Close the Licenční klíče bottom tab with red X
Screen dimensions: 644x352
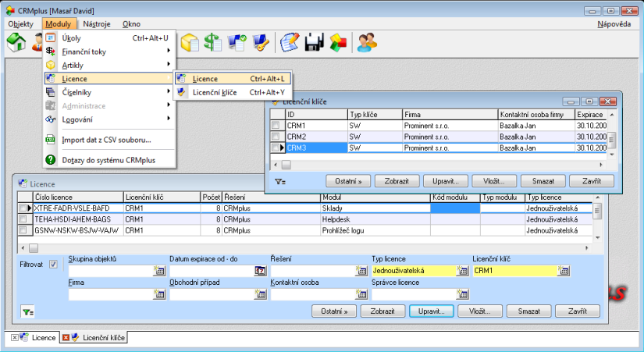tap(66, 338)
